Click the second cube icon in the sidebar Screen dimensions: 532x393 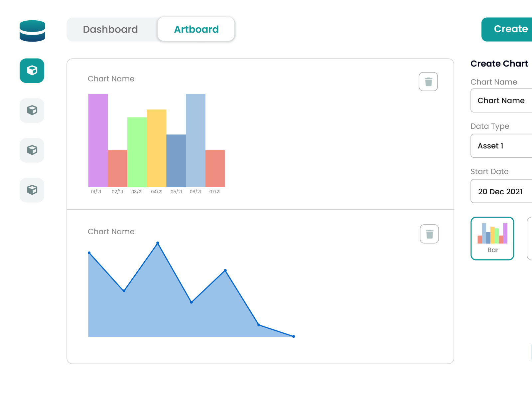tap(32, 110)
